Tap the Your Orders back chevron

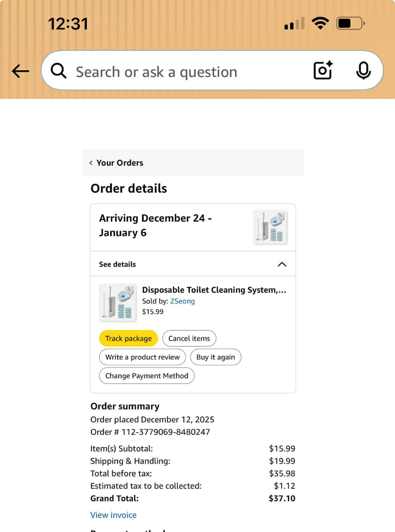pos(91,163)
